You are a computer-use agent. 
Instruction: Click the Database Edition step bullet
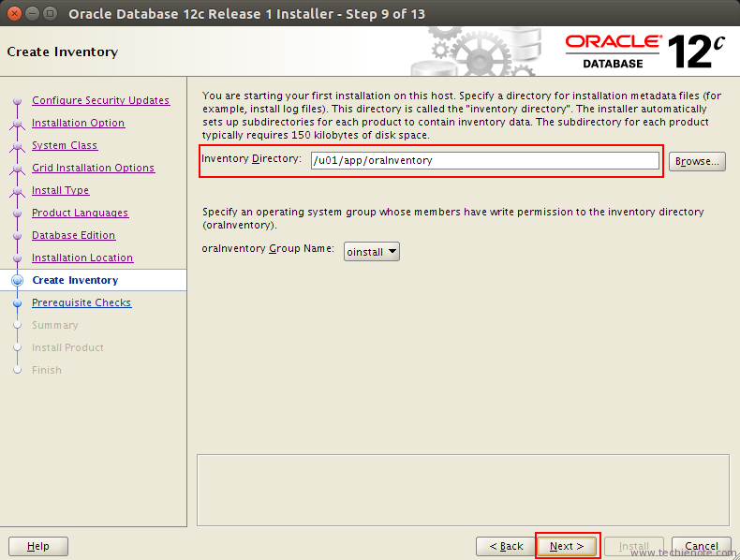coord(18,235)
